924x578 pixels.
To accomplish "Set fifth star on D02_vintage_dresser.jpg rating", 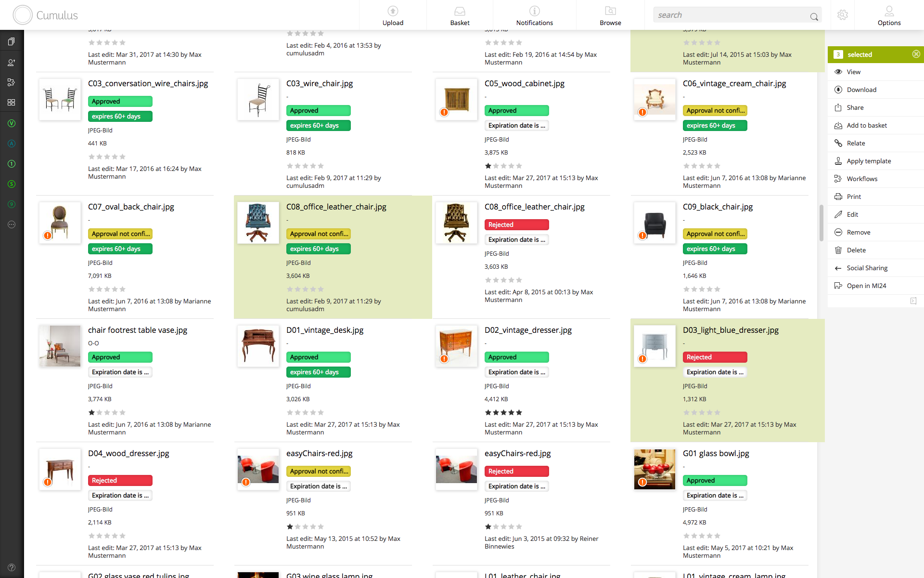I will [x=519, y=412].
